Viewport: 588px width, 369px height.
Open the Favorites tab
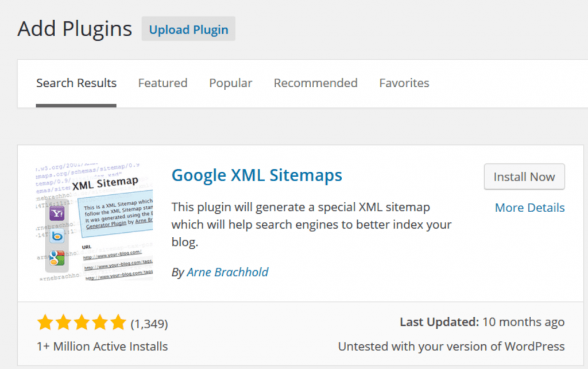(x=404, y=83)
